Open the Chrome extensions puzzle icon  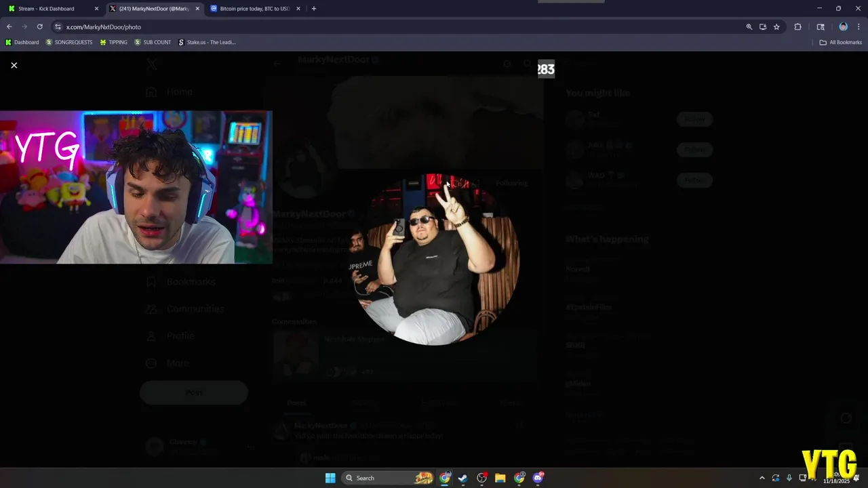(x=797, y=26)
